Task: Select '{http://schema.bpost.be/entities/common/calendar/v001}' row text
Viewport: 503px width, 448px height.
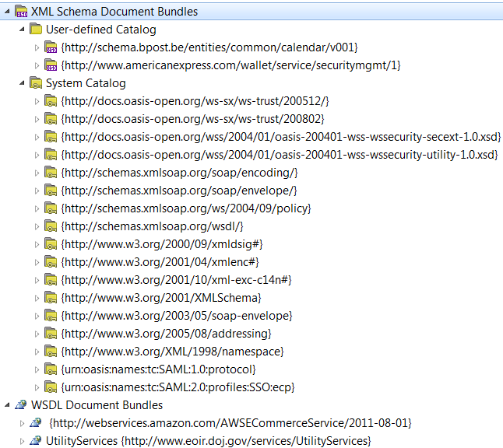Action: click(209, 47)
